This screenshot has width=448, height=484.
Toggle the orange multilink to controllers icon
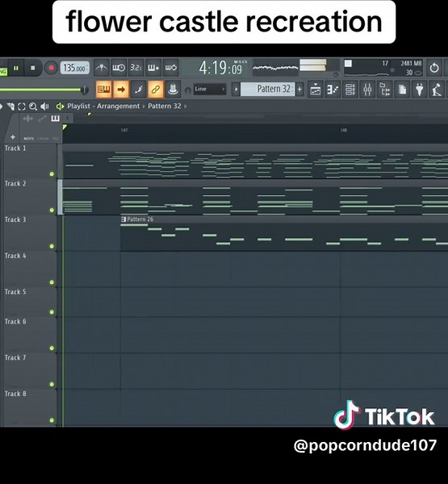pyautogui.click(x=156, y=90)
